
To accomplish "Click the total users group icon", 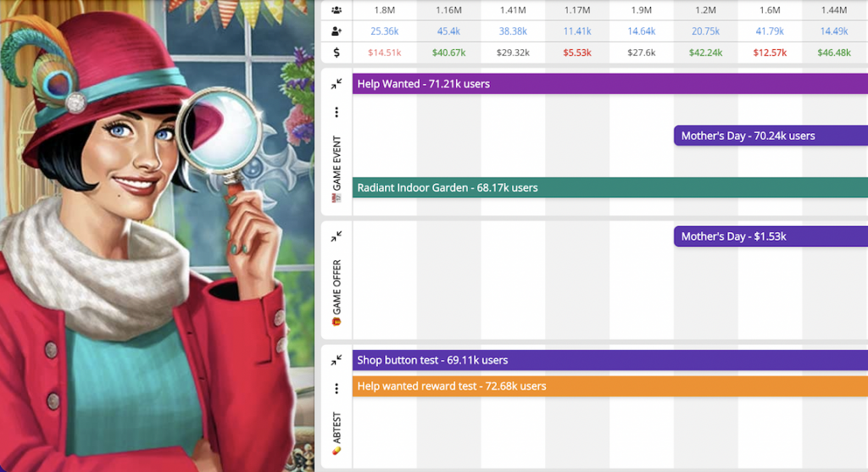I will pyautogui.click(x=337, y=10).
